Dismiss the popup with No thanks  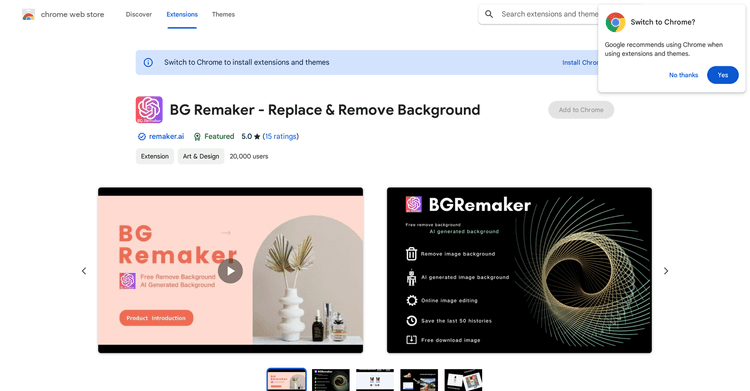point(683,75)
